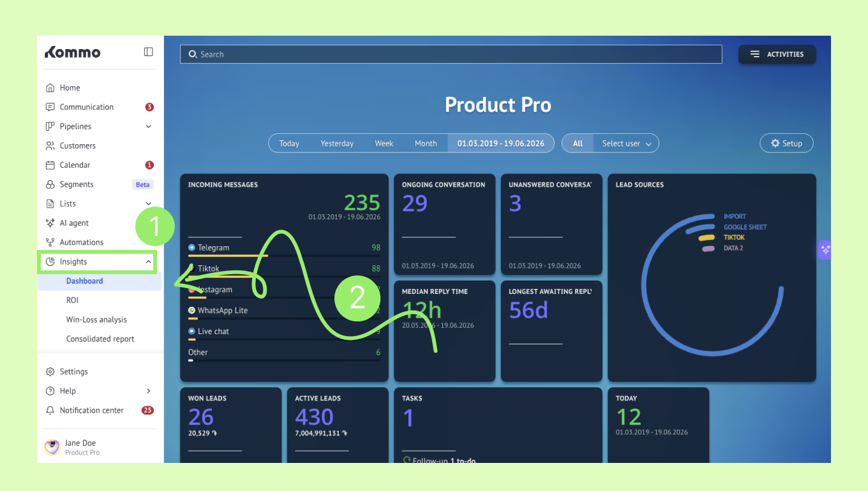Collapse the Insights menu section
Screen dimensions: 868x491
(x=149, y=262)
